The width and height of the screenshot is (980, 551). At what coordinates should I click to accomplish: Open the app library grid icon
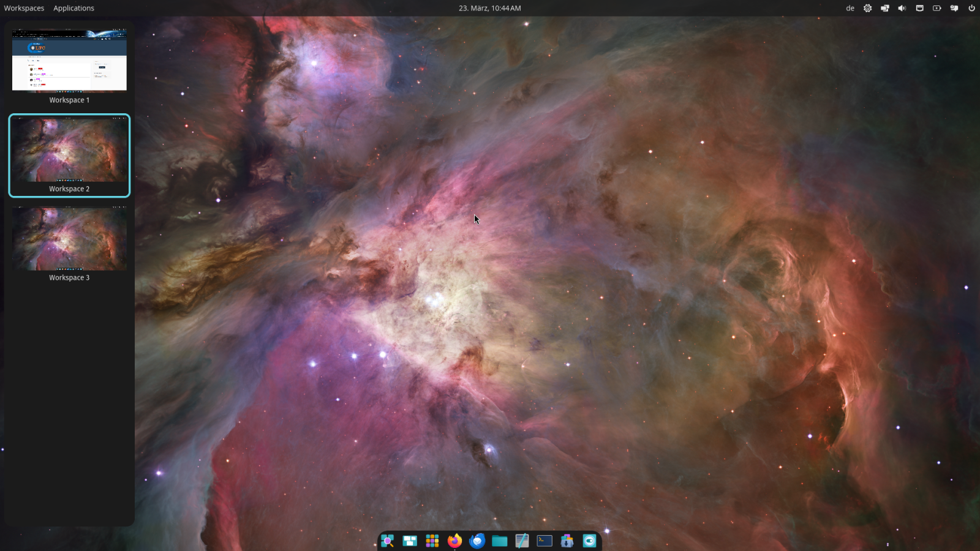[x=432, y=541]
